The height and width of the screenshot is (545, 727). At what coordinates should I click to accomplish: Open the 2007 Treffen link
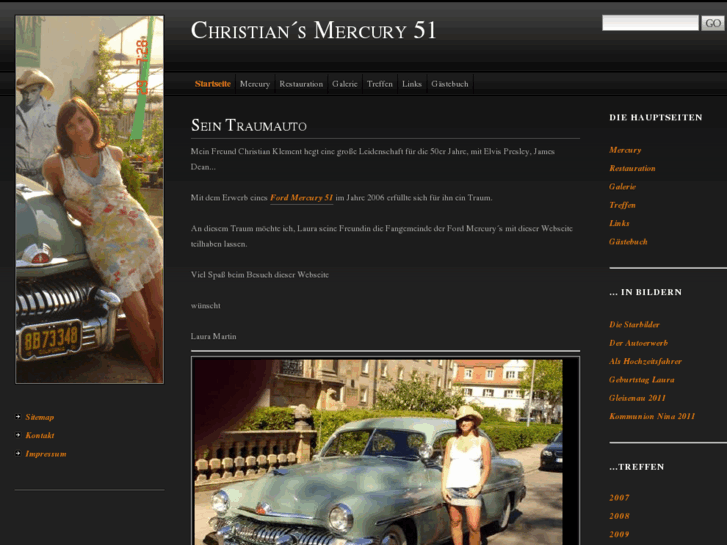619,497
